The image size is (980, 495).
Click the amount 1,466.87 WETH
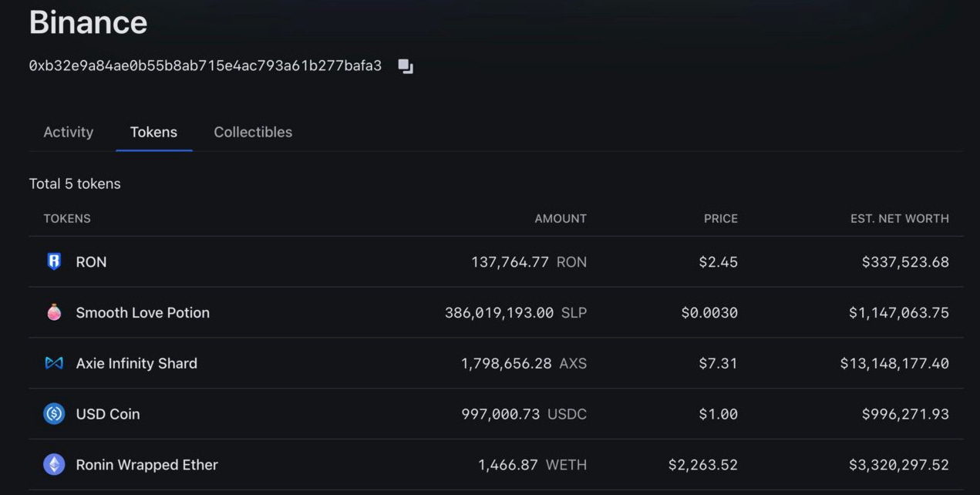pos(533,465)
